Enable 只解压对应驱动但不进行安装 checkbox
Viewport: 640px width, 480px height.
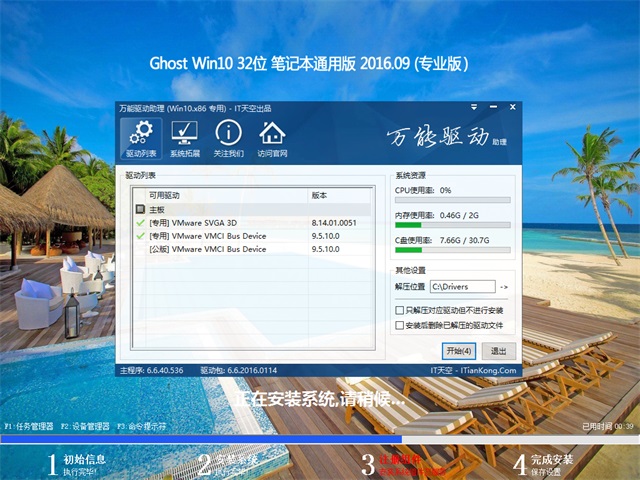coord(400,312)
